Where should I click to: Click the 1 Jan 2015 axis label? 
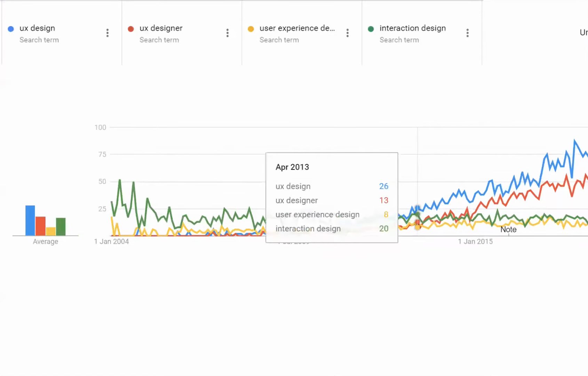point(475,242)
